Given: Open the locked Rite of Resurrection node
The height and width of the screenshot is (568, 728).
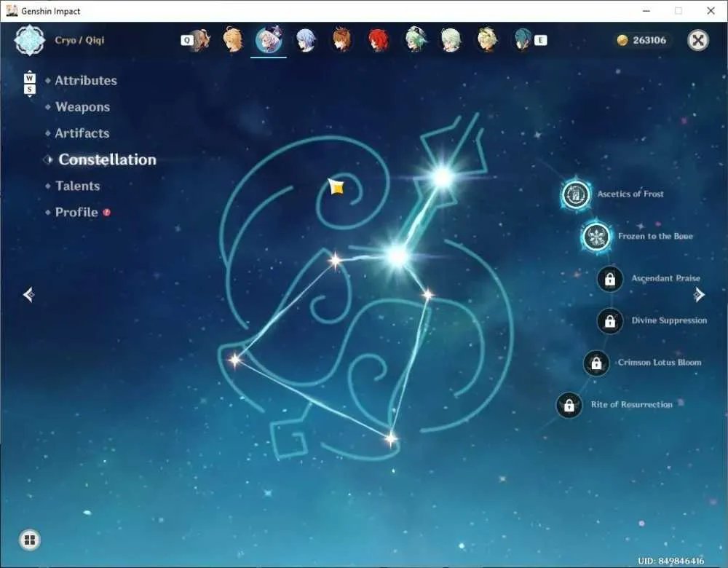Looking at the screenshot, I should (x=569, y=405).
